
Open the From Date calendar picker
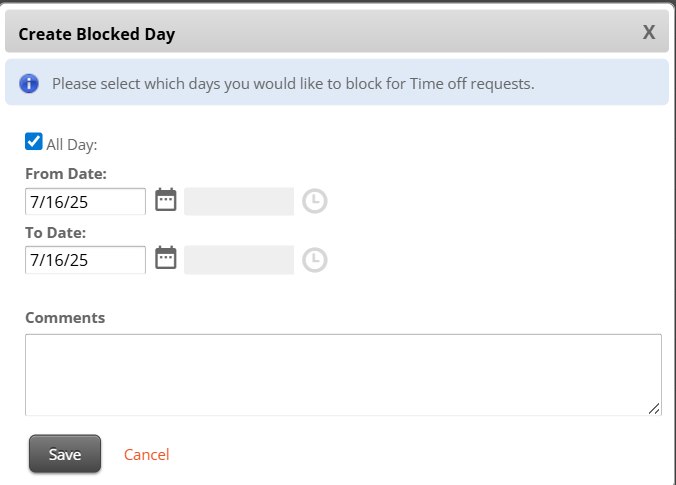(166, 200)
